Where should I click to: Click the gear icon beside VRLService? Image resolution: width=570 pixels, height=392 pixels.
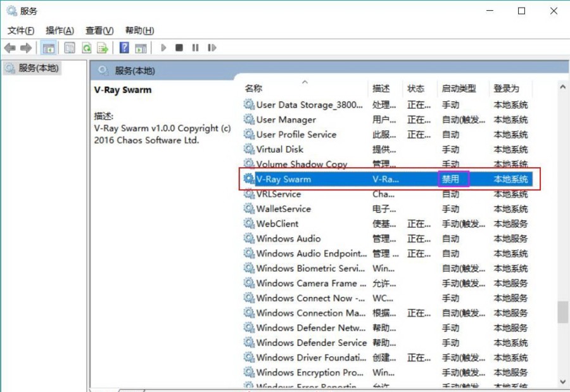249,193
